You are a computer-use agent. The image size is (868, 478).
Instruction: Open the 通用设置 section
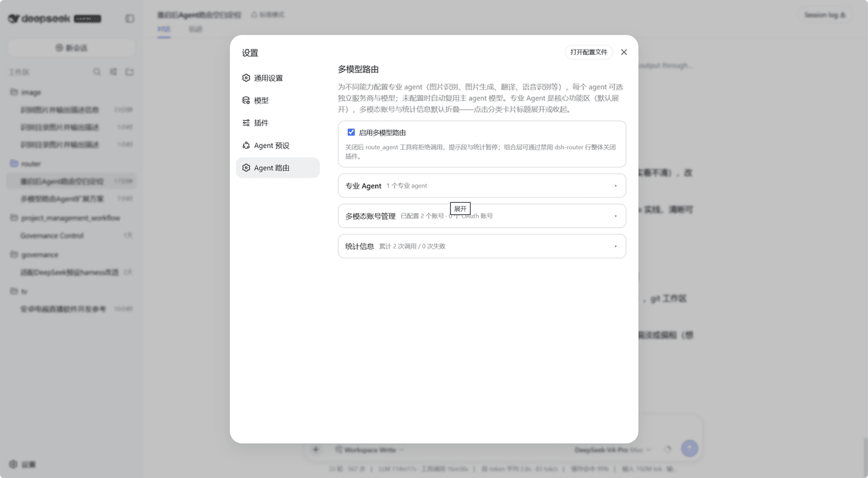click(x=277, y=78)
